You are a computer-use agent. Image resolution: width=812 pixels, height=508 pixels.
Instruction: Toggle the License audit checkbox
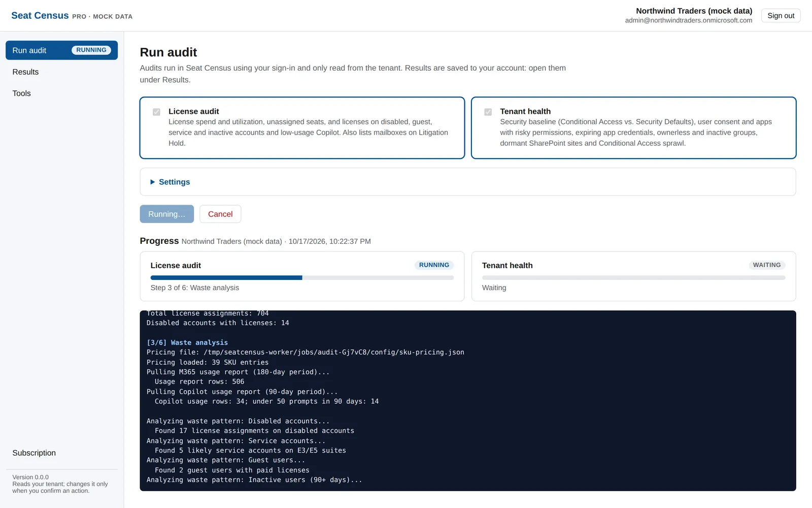click(x=156, y=112)
